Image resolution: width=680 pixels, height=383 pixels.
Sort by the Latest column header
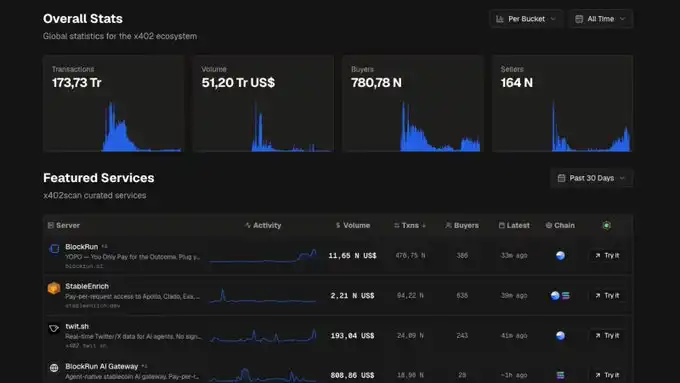(x=514, y=226)
